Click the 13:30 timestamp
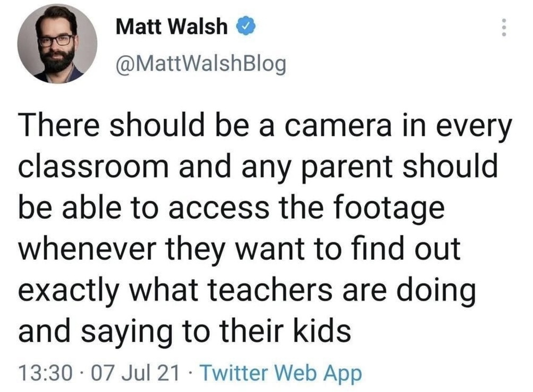 (x=45, y=373)
